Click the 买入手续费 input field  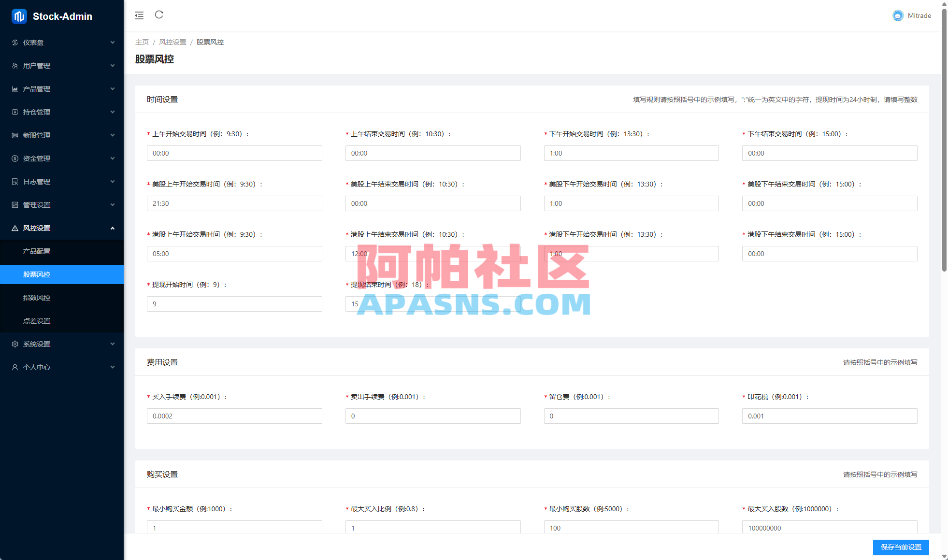[x=234, y=416]
